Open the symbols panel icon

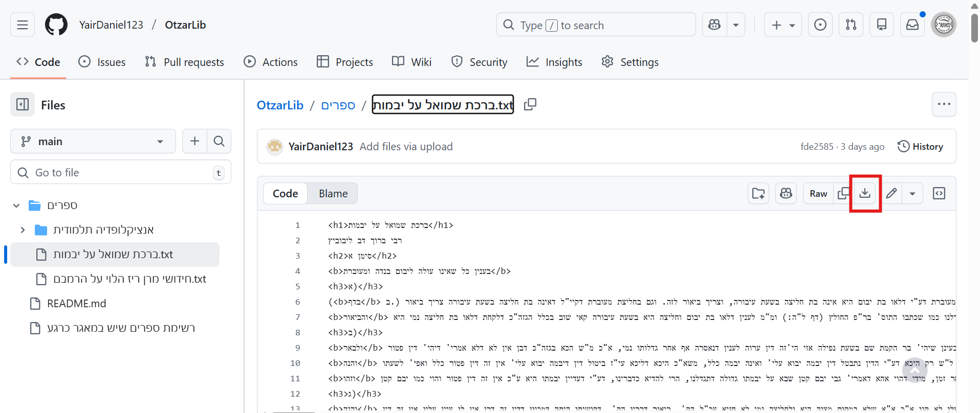coord(939,193)
